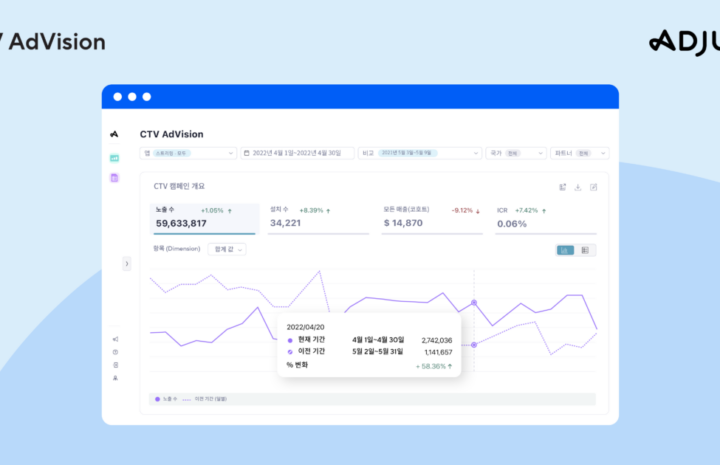
Task: Toggle the 이전 기간 dotted legend entry
Action: [204, 399]
